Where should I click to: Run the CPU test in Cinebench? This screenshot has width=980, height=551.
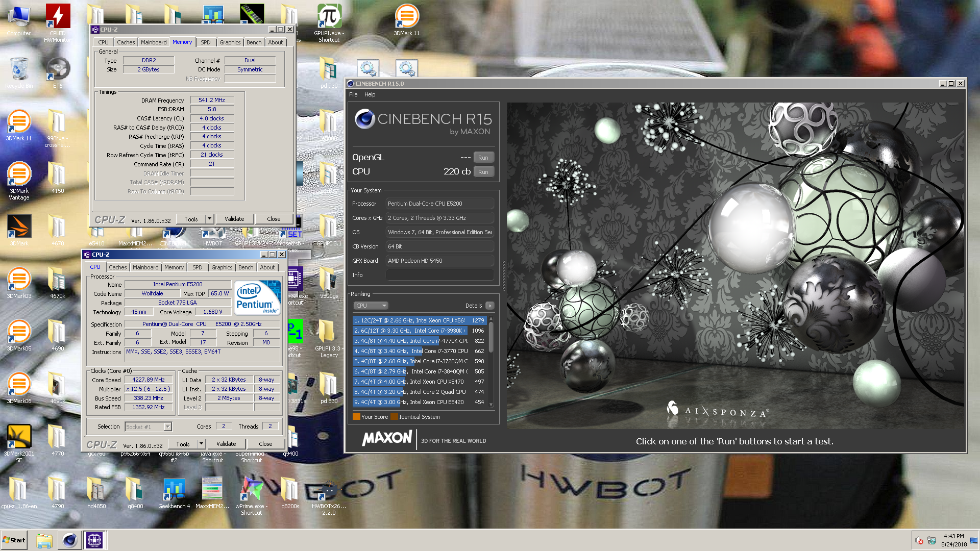[483, 172]
